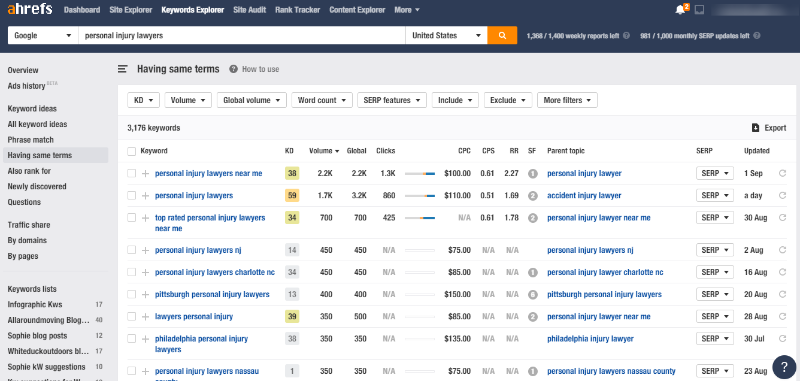Refresh the row updated a day ago
The width and height of the screenshot is (800, 381).
[782, 195]
